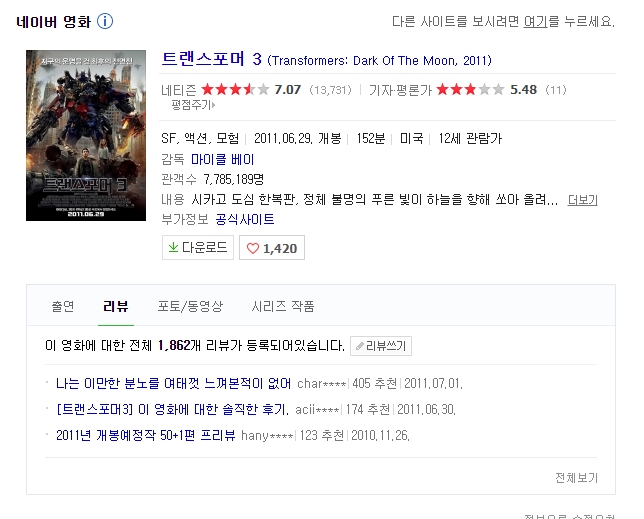The height and width of the screenshot is (519, 644).
Task: Click audience count 7,785,189명
Action: [x=233, y=179]
